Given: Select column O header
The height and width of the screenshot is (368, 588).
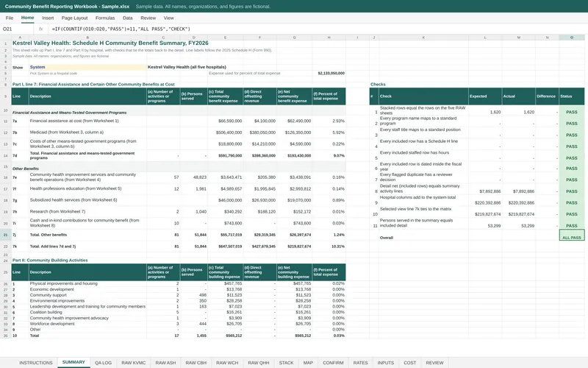Looking at the screenshot, I should pos(572,38).
